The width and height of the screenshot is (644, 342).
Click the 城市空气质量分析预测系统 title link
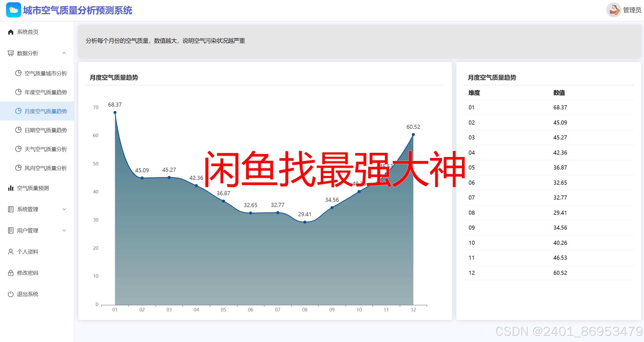(77, 10)
